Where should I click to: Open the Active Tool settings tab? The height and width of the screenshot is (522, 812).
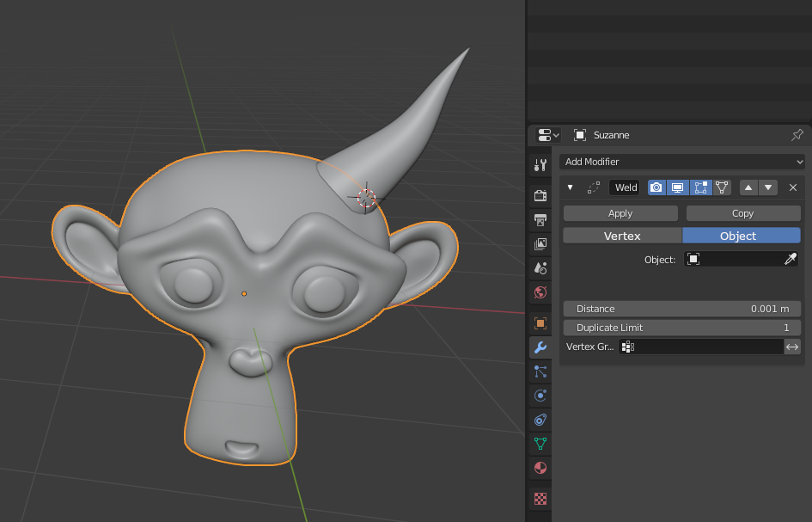pyautogui.click(x=540, y=165)
